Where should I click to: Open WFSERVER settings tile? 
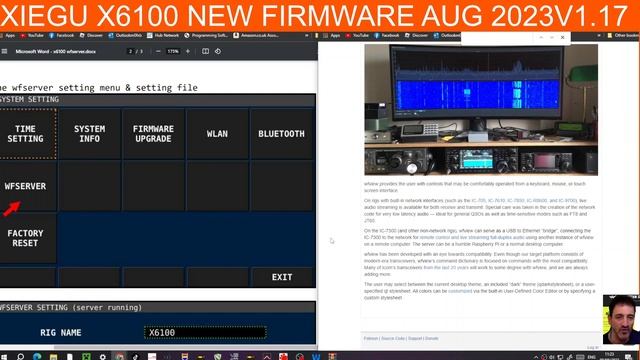pos(25,186)
